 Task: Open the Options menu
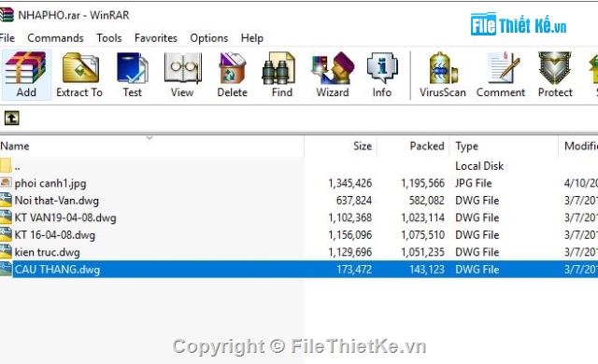click(209, 38)
